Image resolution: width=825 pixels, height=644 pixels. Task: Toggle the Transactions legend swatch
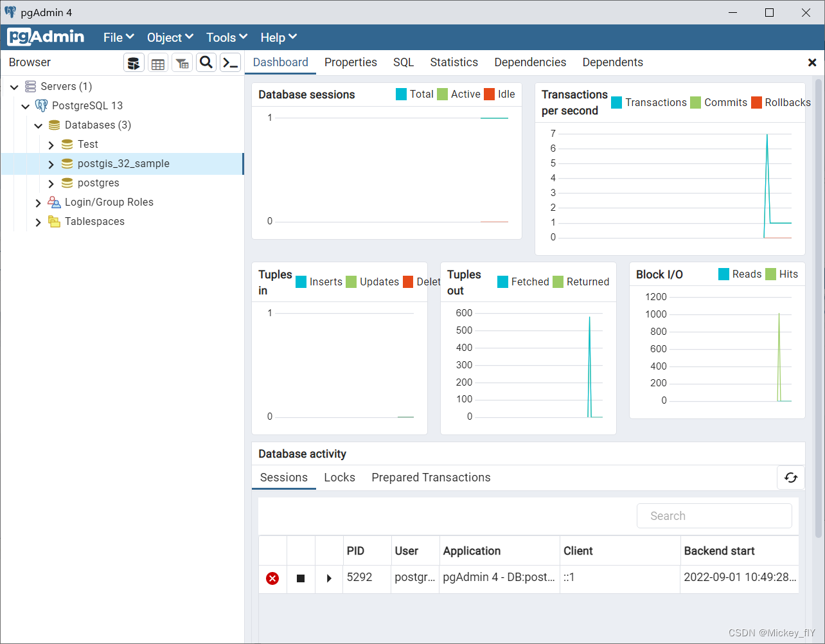tap(617, 102)
